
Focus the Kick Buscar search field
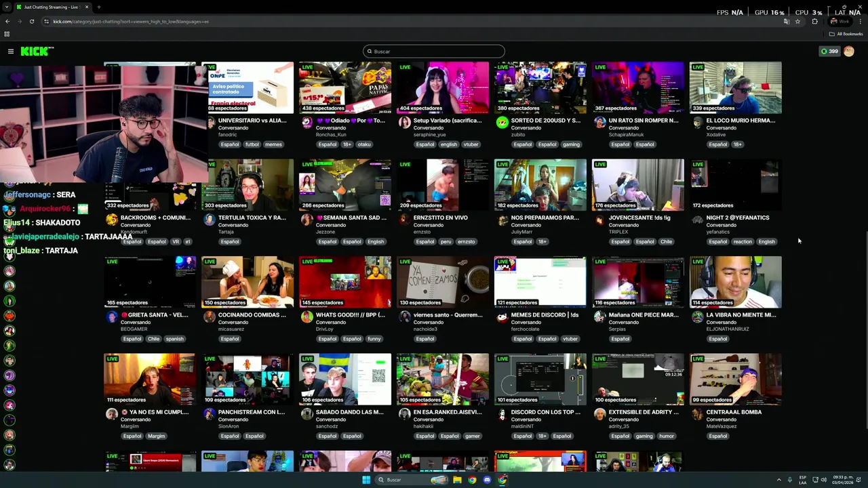(434, 51)
